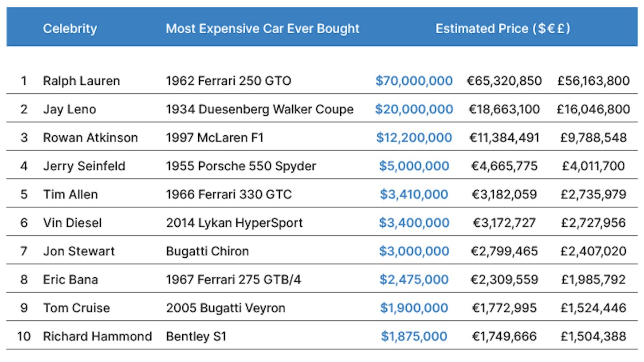Click 1997 McLaren F1 cell
The width and height of the screenshot is (644, 362).
[x=215, y=138]
